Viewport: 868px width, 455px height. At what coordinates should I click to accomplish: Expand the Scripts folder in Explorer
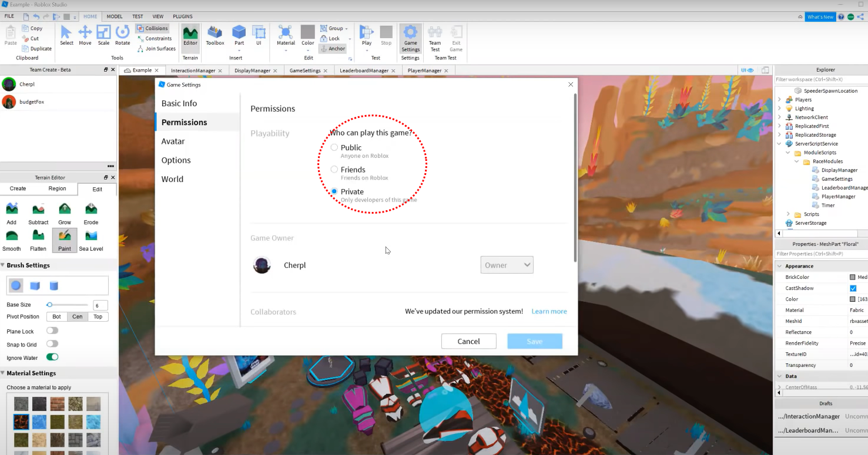pyautogui.click(x=788, y=214)
